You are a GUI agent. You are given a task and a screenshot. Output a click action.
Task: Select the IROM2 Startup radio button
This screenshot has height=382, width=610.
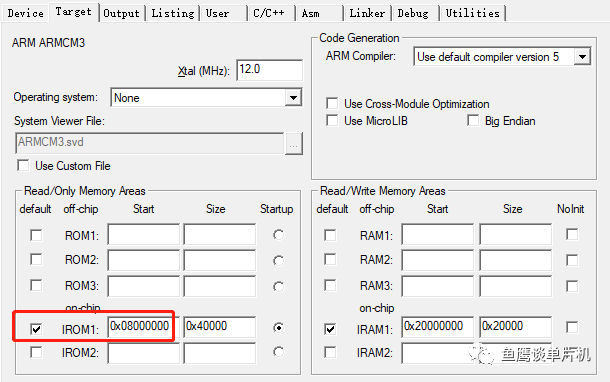point(278,352)
